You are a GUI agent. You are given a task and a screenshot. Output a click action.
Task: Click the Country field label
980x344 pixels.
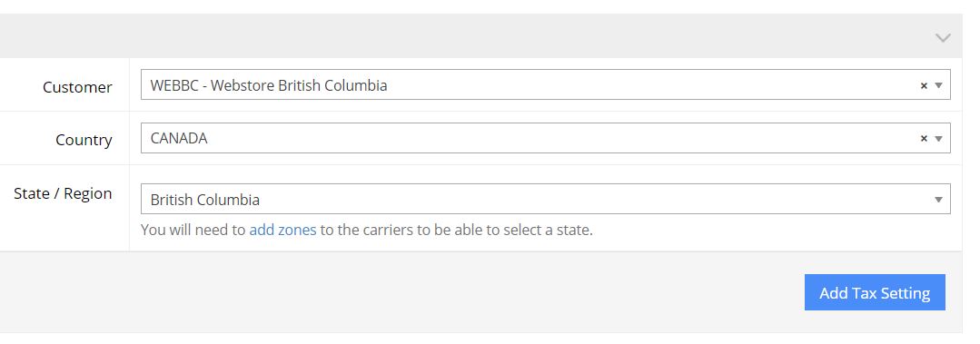click(x=84, y=140)
